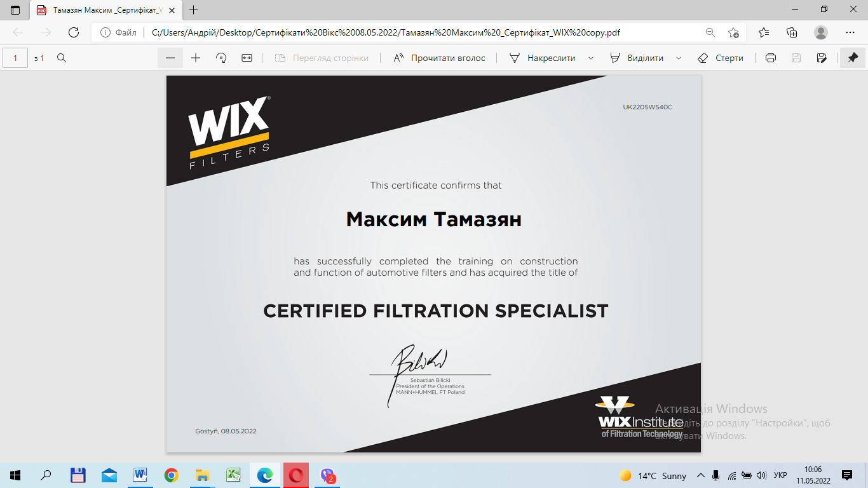Print the PDF document
This screenshot has height=488, width=868.
coord(771,58)
